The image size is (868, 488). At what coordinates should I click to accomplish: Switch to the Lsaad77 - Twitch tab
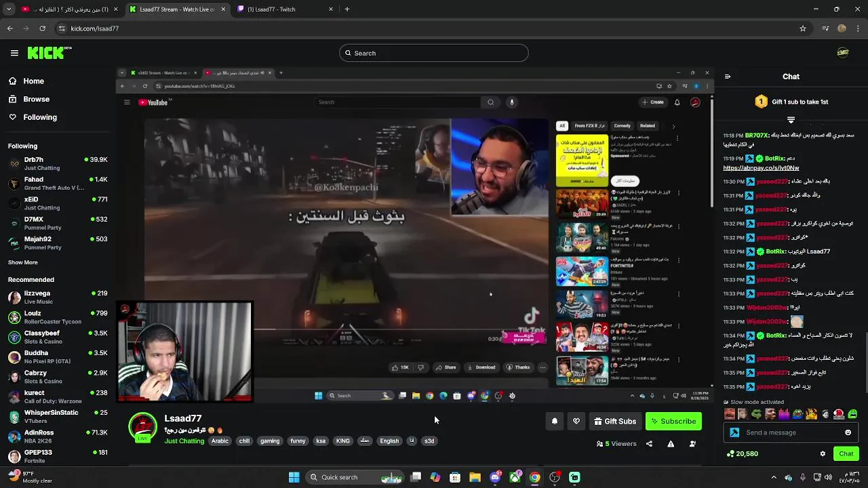click(x=285, y=9)
